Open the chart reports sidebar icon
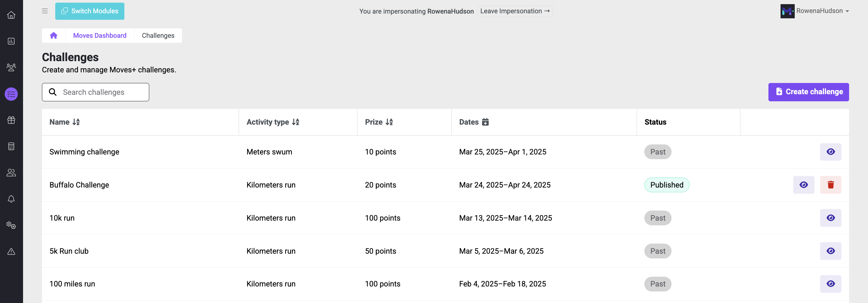 pyautogui.click(x=11, y=41)
